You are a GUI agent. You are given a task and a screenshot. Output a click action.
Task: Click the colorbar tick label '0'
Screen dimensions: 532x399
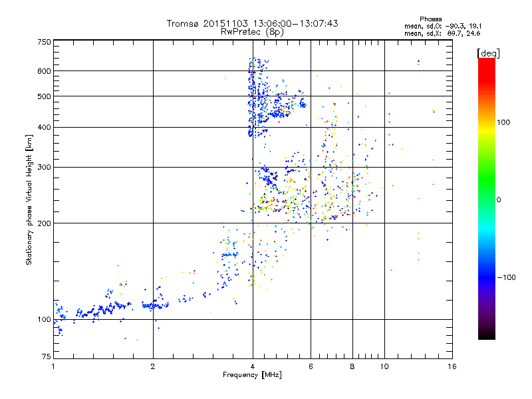coord(499,200)
